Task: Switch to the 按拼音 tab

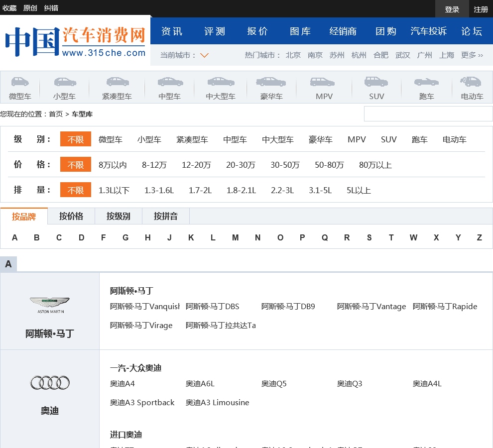Action: point(165,217)
